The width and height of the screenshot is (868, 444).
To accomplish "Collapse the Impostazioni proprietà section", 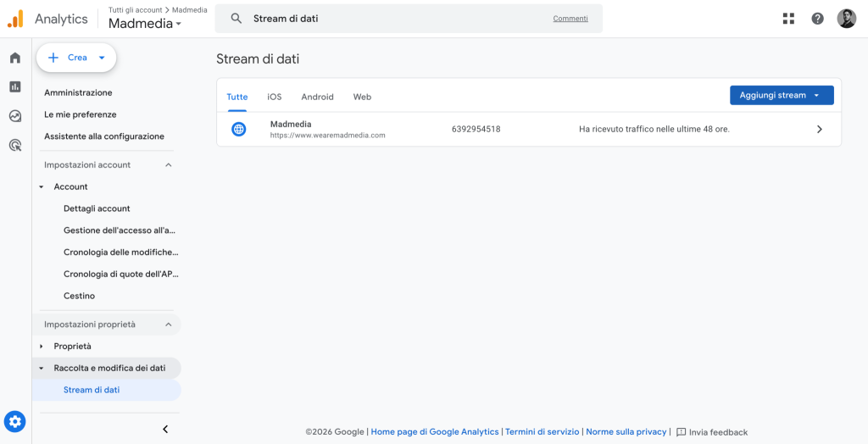I will 169,325.
